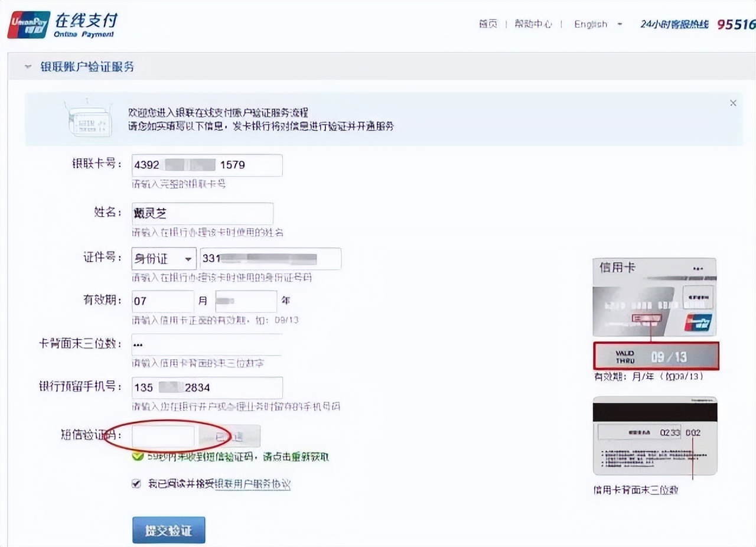Image resolution: width=756 pixels, height=547 pixels.
Task: Open 帮助中心 help center
Action: [533, 24]
